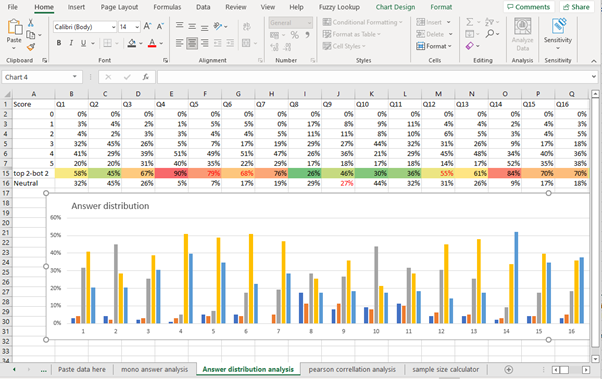Screen dimensions: 602x379
Task: Add a new sheet with plus icon
Action: click(x=508, y=369)
